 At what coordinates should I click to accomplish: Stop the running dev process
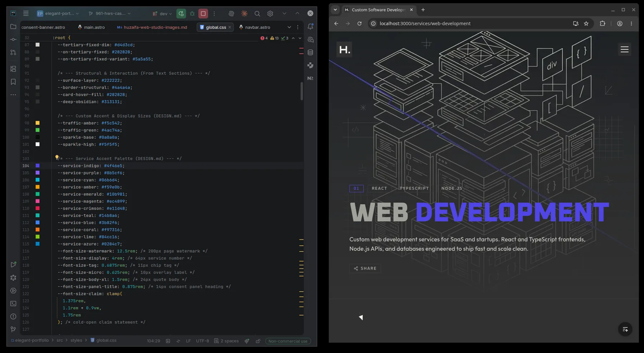[203, 14]
